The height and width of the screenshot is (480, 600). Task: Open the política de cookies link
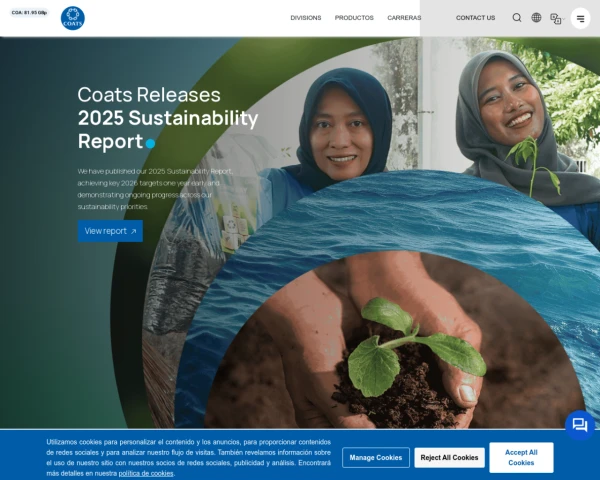click(x=146, y=473)
